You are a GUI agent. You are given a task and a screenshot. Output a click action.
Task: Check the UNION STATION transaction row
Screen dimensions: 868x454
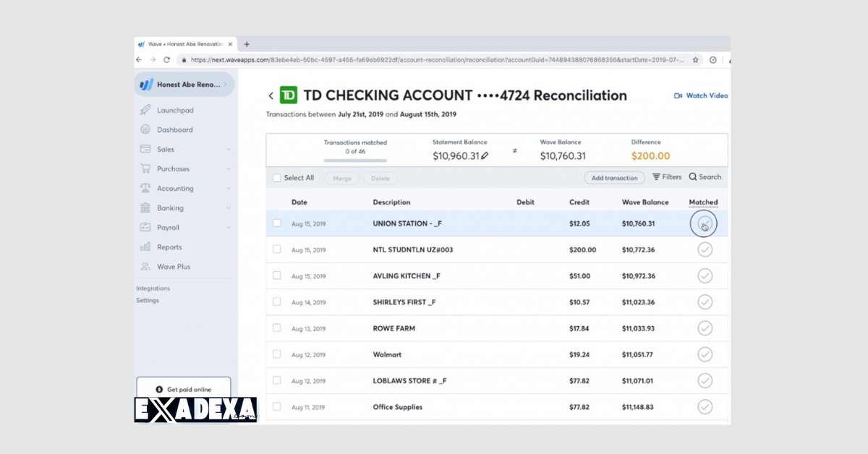277,223
